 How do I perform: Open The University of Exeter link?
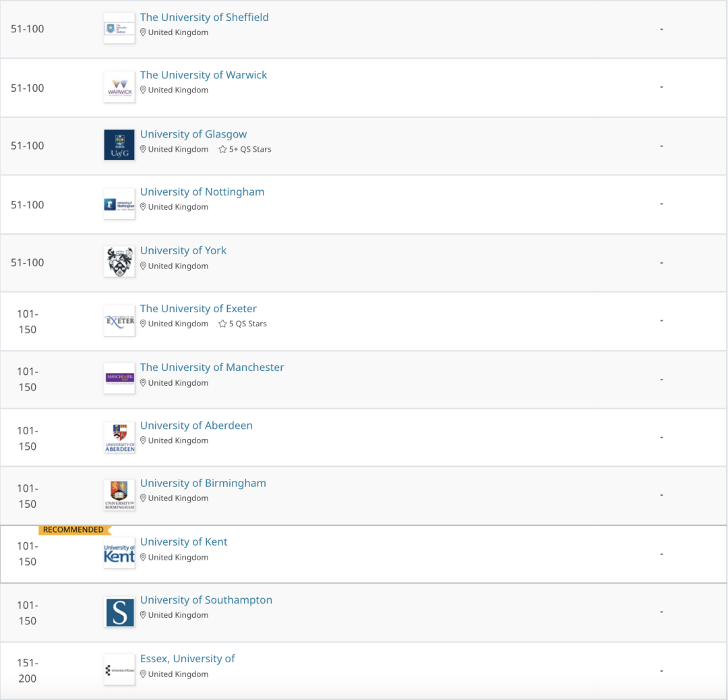tap(198, 308)
